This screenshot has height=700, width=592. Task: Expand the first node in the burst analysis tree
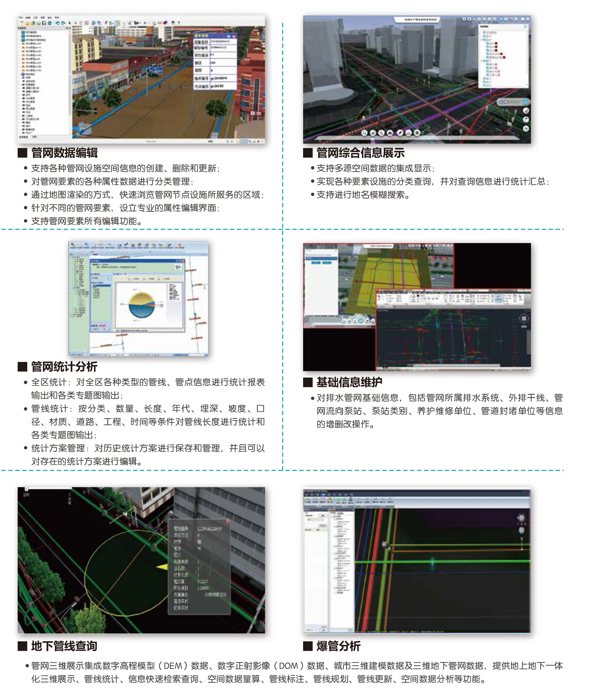[332, 517]
